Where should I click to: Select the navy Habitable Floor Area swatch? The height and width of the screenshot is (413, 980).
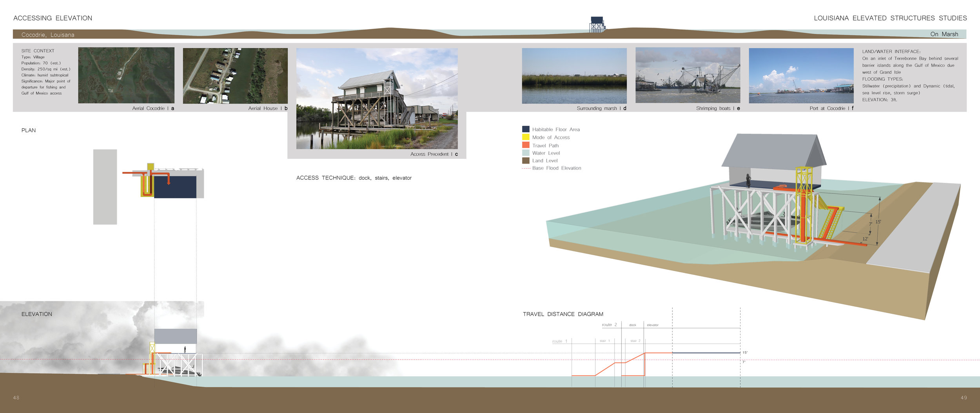526,129
